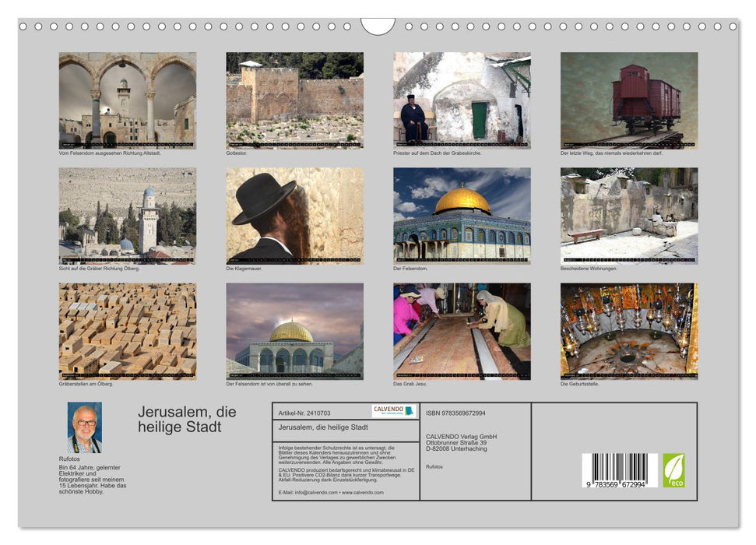Image resolution: width=756 pixels, height=545 pixels.
Task: Click the 'CALVENDO produziert bedarfsgerecht' paragraph
Action: tap(346, 475)
